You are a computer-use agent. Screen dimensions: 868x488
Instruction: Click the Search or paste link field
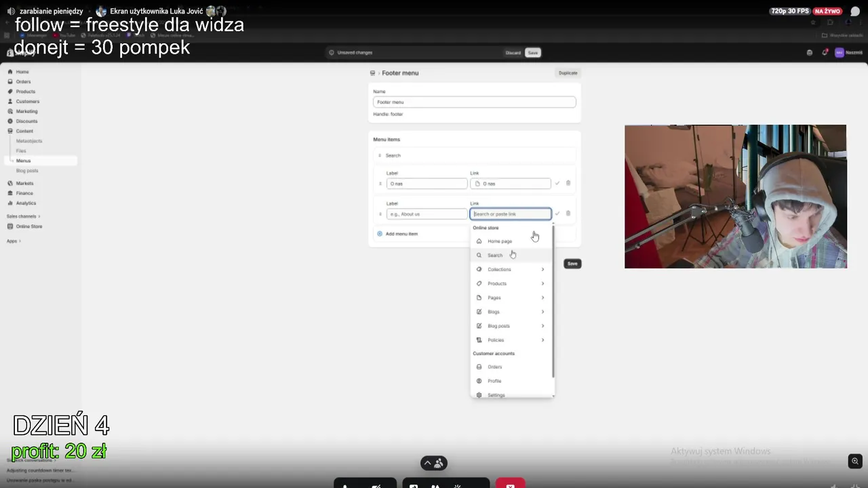coord(511,214)
